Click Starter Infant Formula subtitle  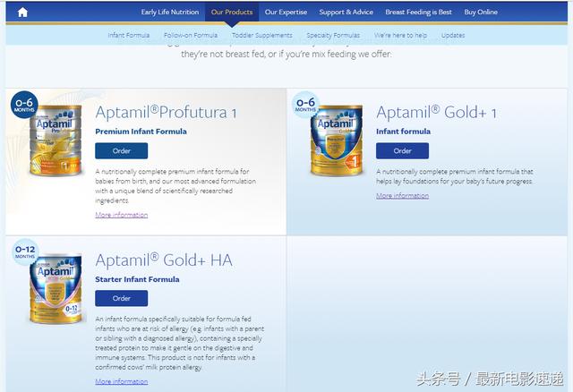coord(137,279)
